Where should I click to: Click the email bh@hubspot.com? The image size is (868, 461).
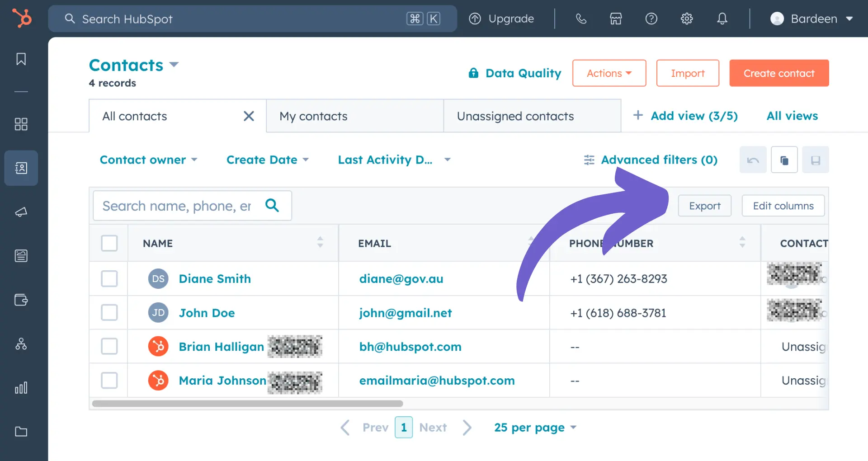410,347
